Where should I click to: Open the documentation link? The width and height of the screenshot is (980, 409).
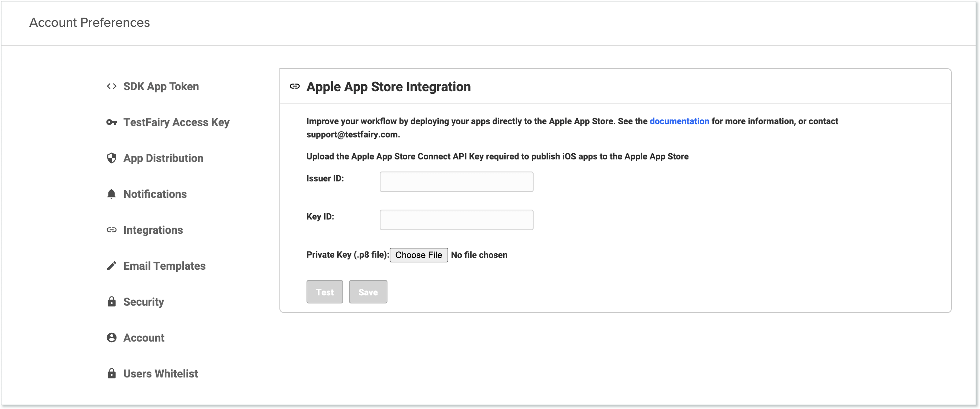click(679, 121)
